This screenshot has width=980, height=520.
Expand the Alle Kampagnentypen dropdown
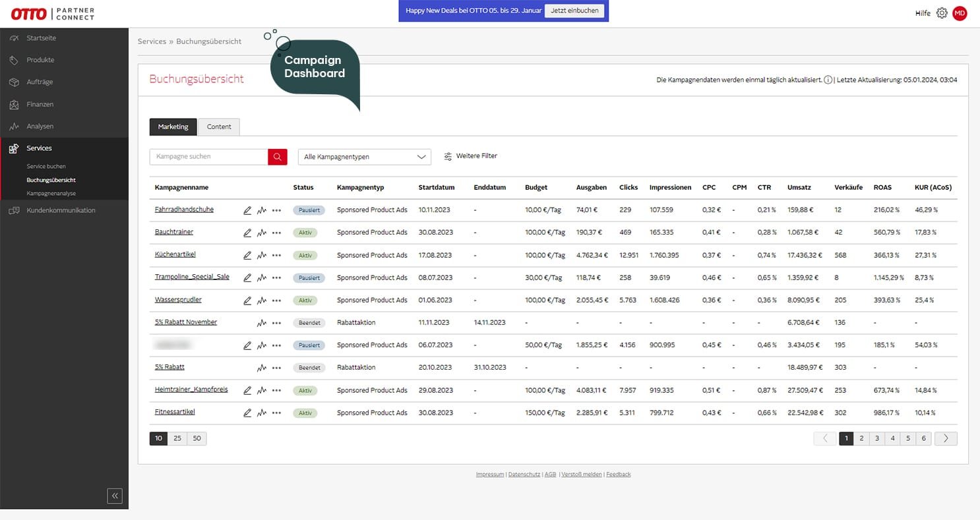(364, 157)
